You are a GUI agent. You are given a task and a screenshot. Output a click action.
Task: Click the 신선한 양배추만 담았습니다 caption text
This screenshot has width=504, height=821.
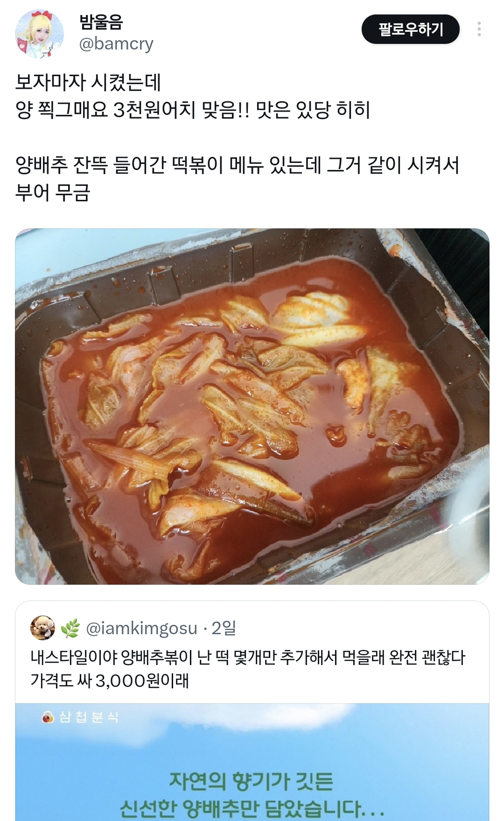coord(252,809)
